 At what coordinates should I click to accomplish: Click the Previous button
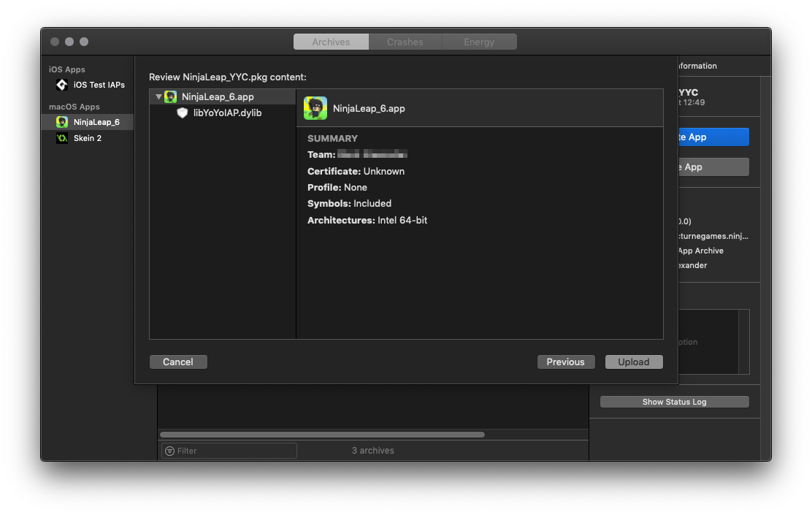click(565, 362)
